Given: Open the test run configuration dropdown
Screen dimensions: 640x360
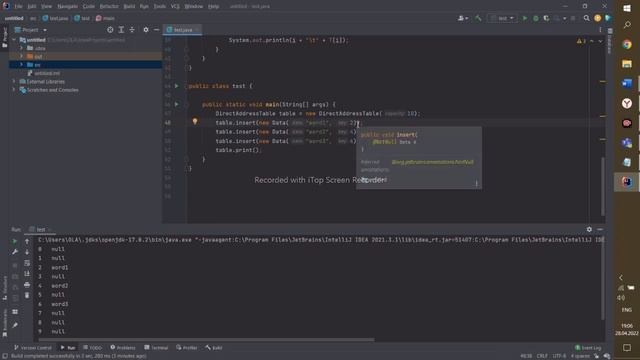Looking at the screenshot, I should pyautogui.click(x=502, y=18).
